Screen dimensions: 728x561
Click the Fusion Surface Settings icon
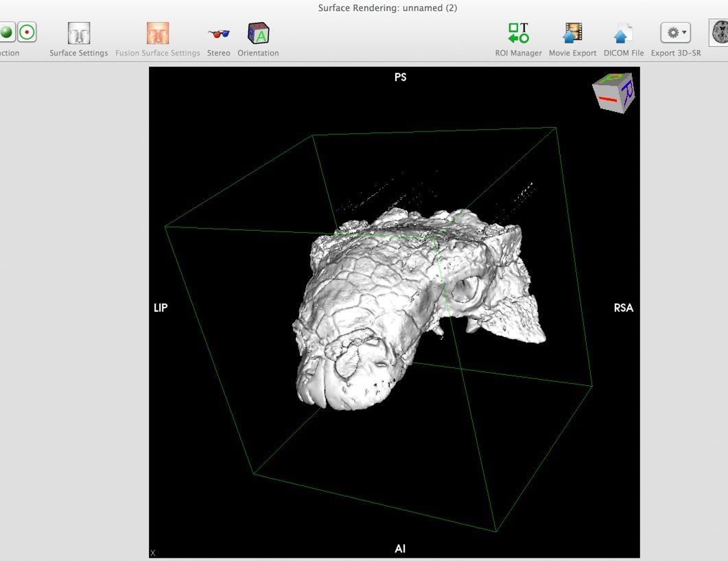(x=157, y=32)
